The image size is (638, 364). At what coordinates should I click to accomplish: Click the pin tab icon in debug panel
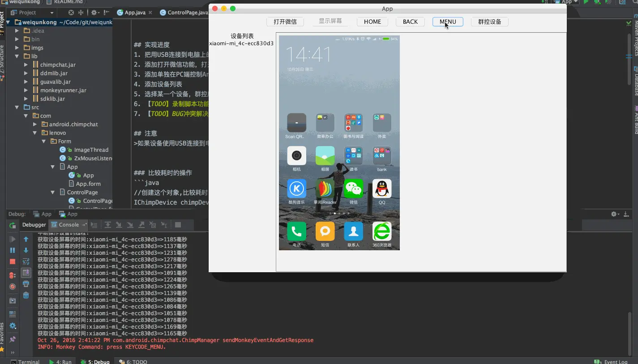[13, 340]
